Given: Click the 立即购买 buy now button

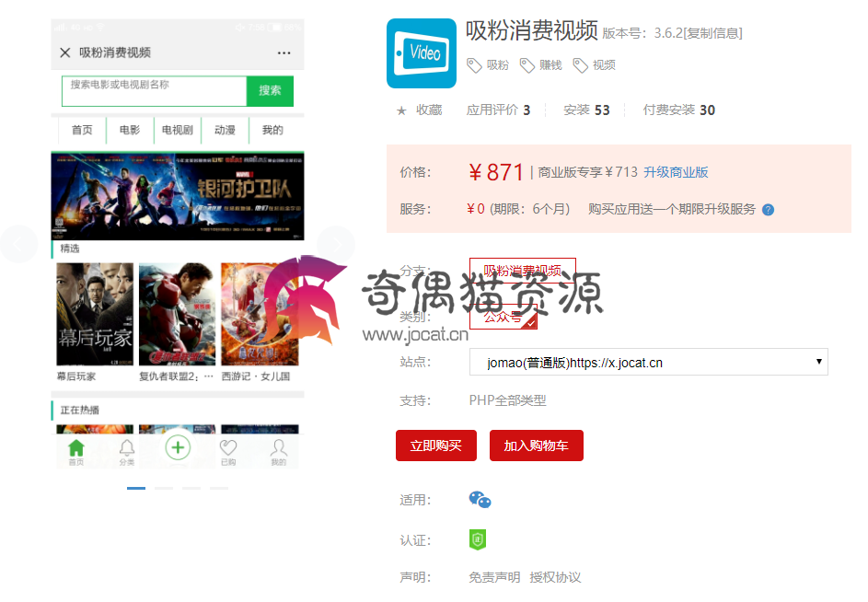Looking at the screenshot, I should [436, 446].
